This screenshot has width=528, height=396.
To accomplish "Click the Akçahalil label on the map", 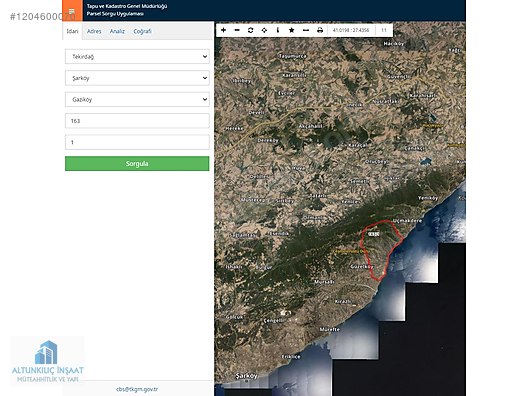I will tap(310, 126).
